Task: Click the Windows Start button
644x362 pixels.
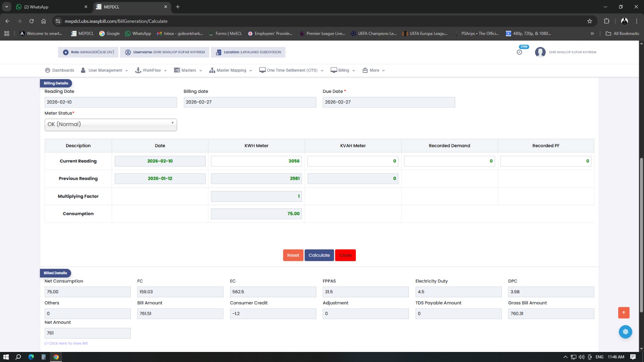Action: coord(6,357)
